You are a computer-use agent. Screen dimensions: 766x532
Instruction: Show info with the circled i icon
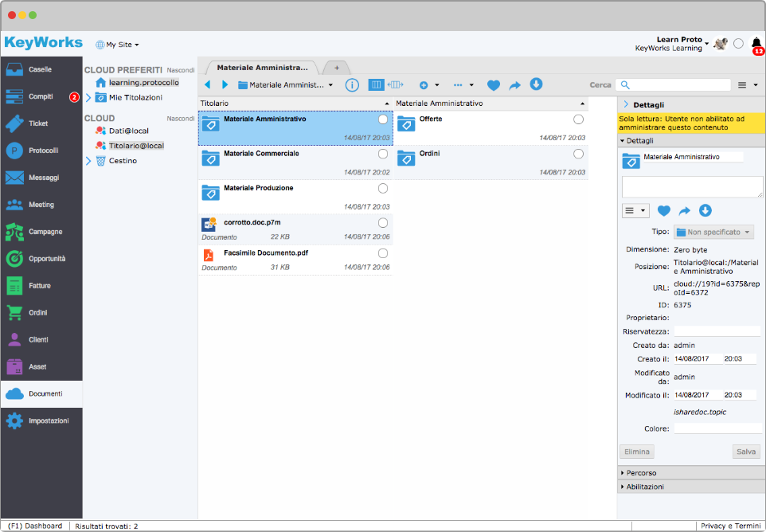(352, 85)
